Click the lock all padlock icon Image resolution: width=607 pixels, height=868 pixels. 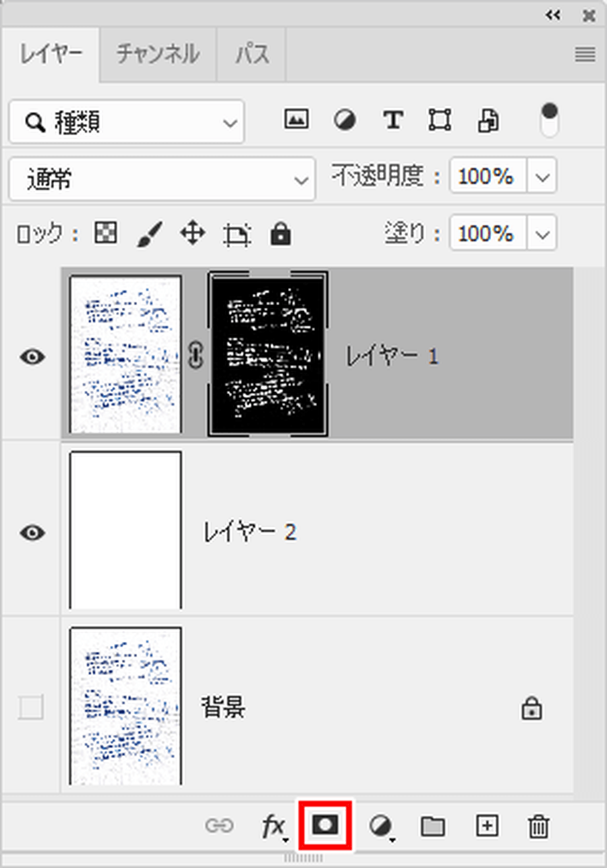(281, 234)
